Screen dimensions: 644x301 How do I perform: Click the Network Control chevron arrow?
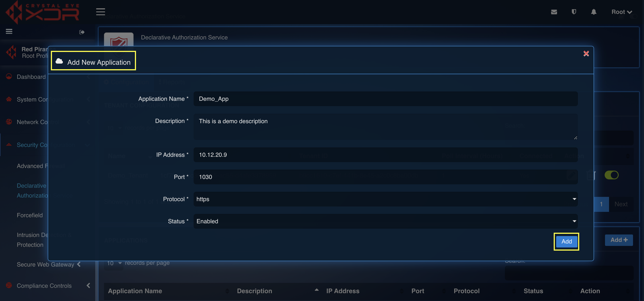coord(88,122)
